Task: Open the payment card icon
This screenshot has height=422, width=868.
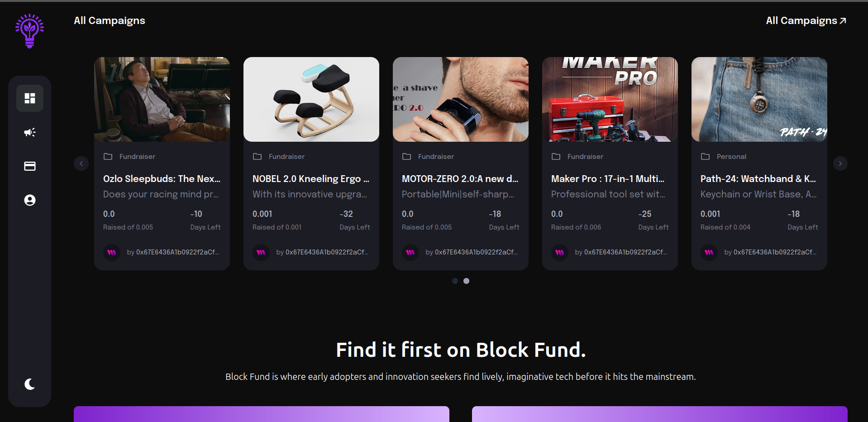Action: click(30, 166)
